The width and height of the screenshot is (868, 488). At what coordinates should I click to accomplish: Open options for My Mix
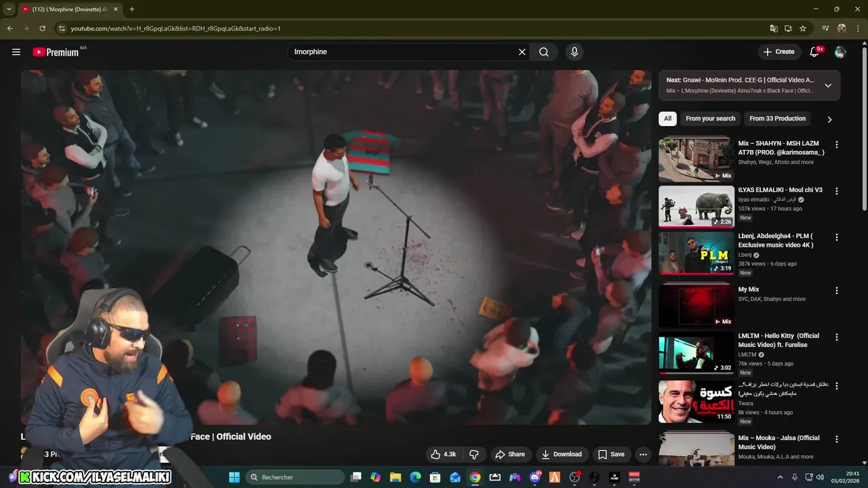837,290
